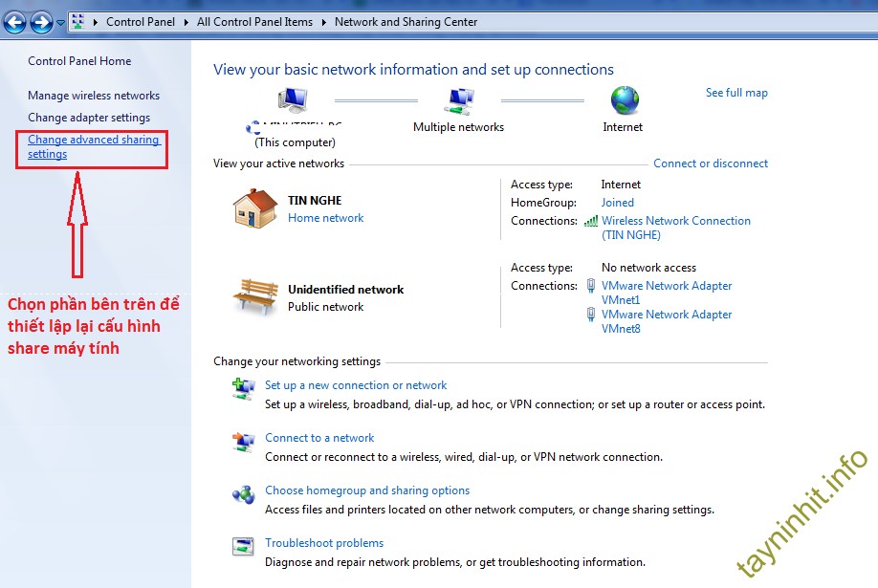Expand the All Control Panel Items breadcrumb arrow
Screen dimensions: 878x588
pos(323,22)
